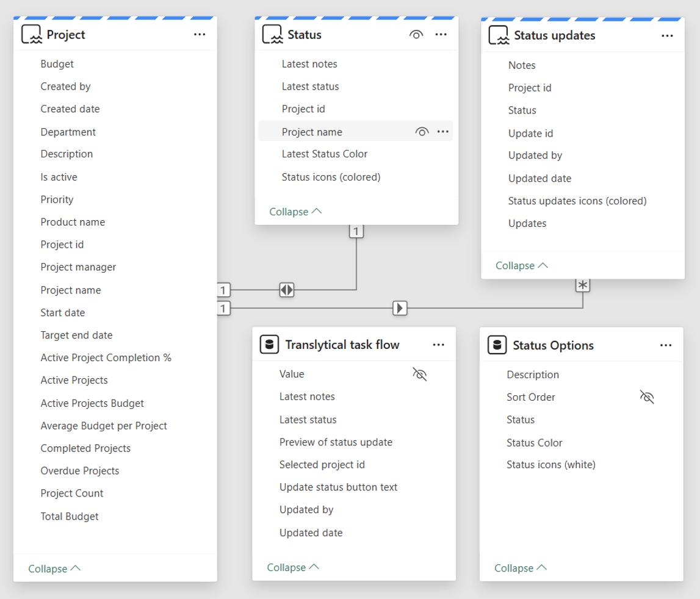Click Collapse on the Status Options table
700x599 pixels.
(x=520, y=568)
